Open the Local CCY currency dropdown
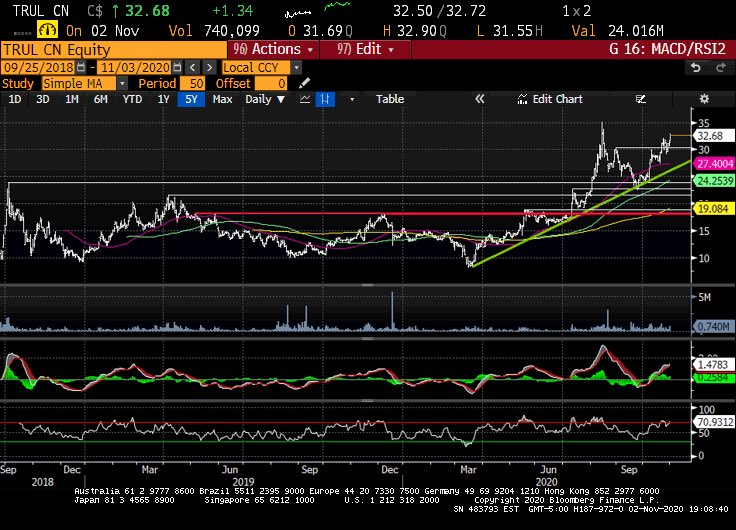Viewport: 736px width, 530px height. [296, 68]
